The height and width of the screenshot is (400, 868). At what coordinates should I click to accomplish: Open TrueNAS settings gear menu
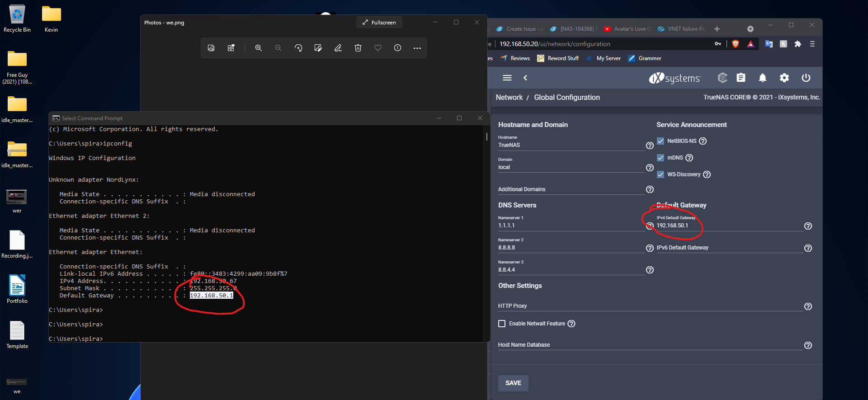784,78
